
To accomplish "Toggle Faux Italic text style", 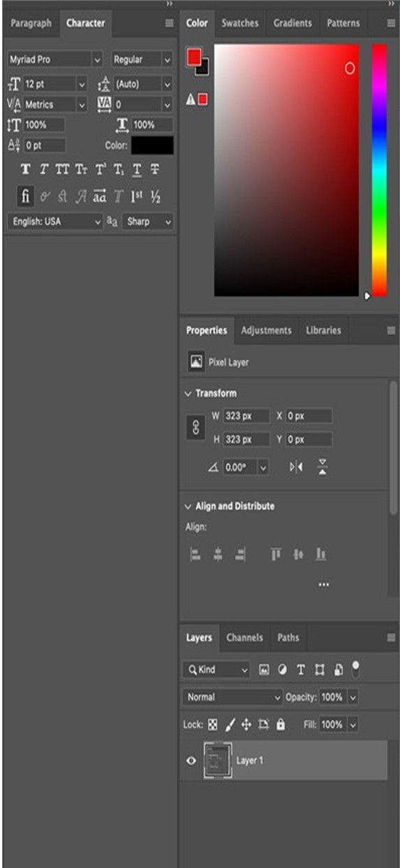I will click(x=44, y=169).
